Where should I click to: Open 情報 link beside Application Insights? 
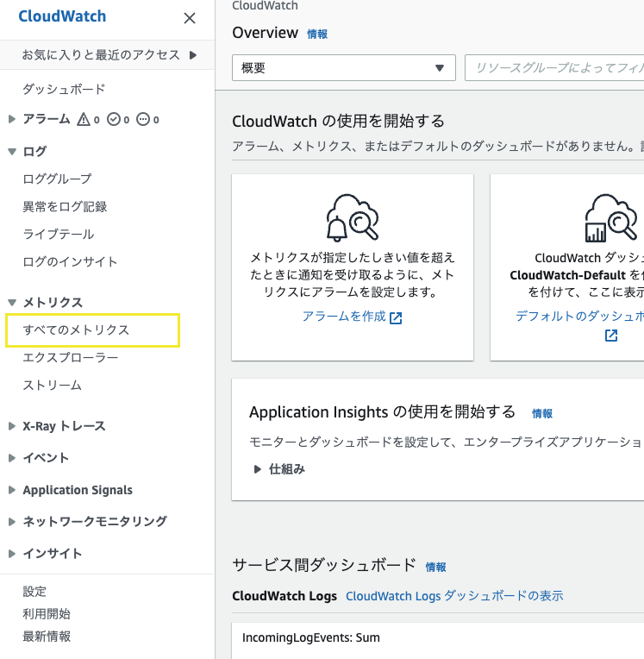(x=542, y=413)
